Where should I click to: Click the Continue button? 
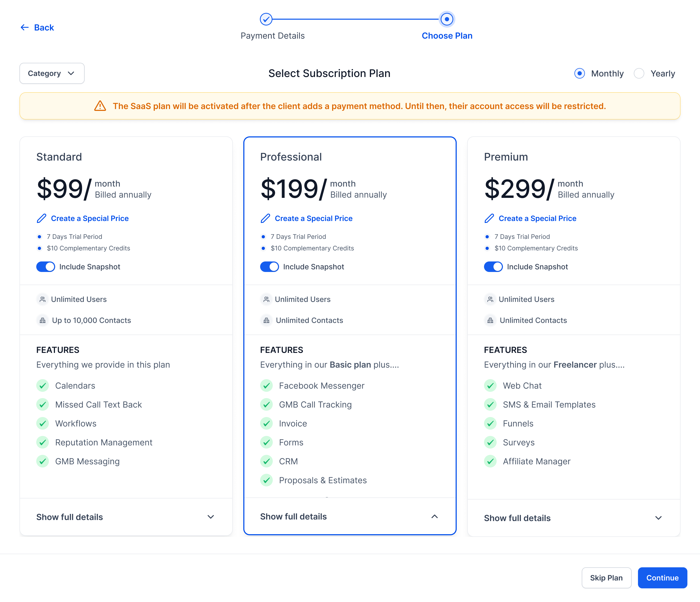(662, 578)
